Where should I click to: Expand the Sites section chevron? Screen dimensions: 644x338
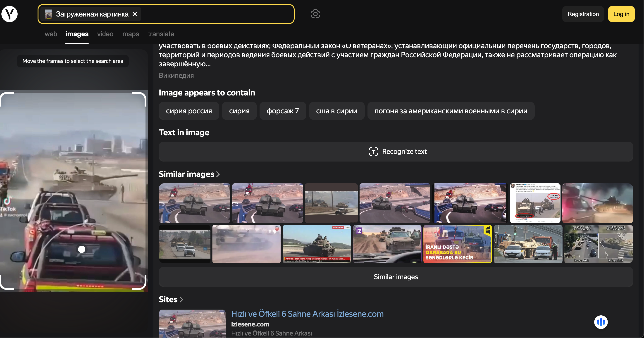coord(181,300)
